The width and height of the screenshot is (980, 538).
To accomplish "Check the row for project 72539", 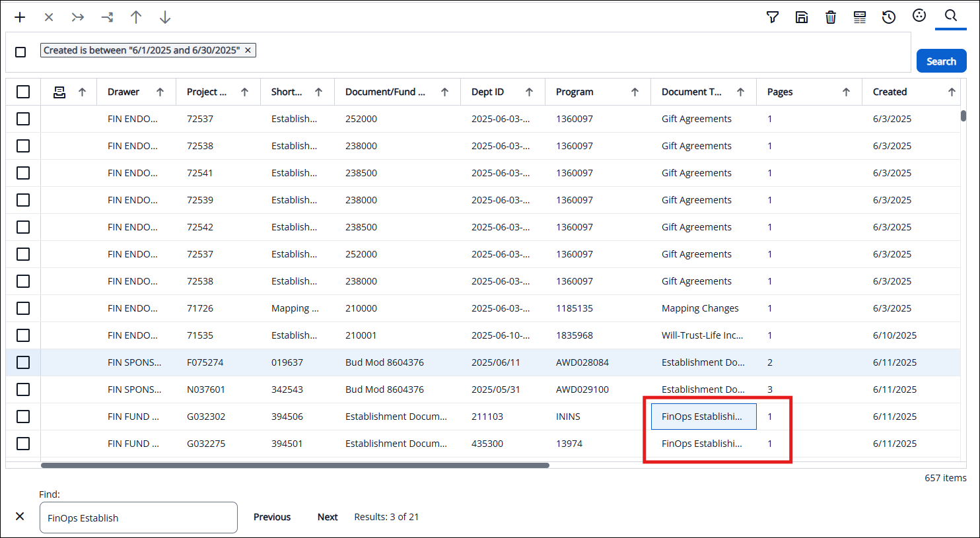I will pyautogui.click(x=23, y=200).
